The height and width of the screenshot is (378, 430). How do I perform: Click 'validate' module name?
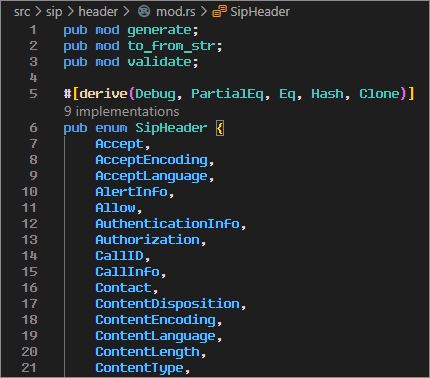coord(159,62)
